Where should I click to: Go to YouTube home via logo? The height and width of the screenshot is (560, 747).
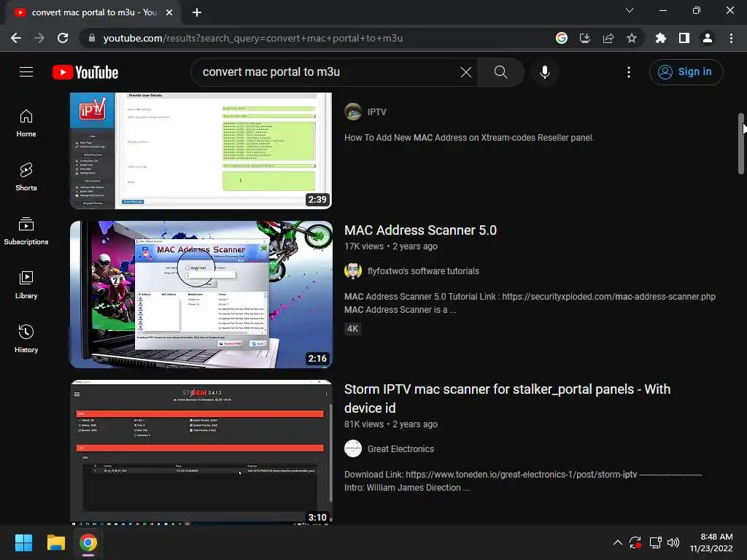click(x=85, y=72)
